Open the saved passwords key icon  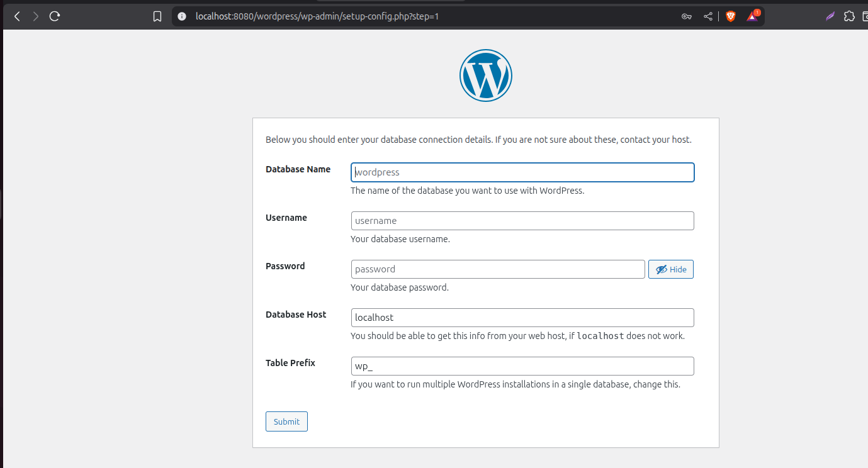tap(687, 16)
